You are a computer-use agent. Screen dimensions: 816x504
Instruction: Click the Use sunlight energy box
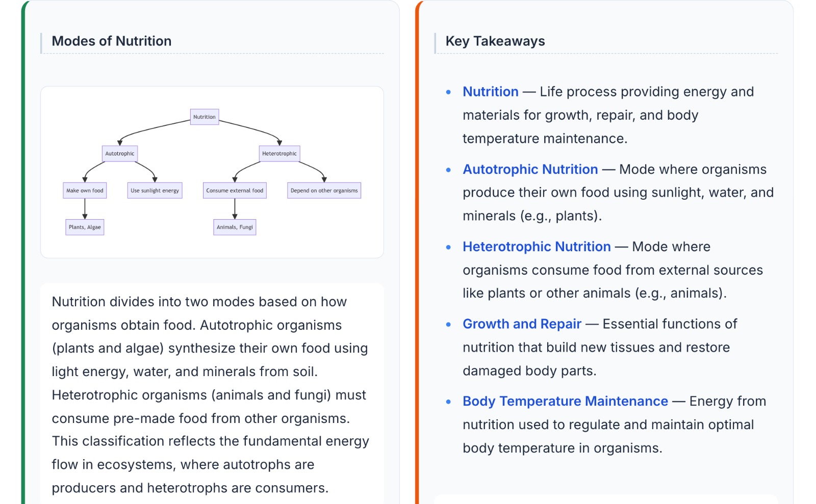155,191
